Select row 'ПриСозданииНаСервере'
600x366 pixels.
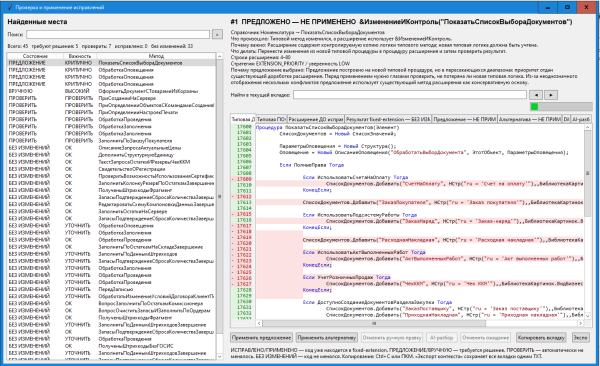[111, 98]
